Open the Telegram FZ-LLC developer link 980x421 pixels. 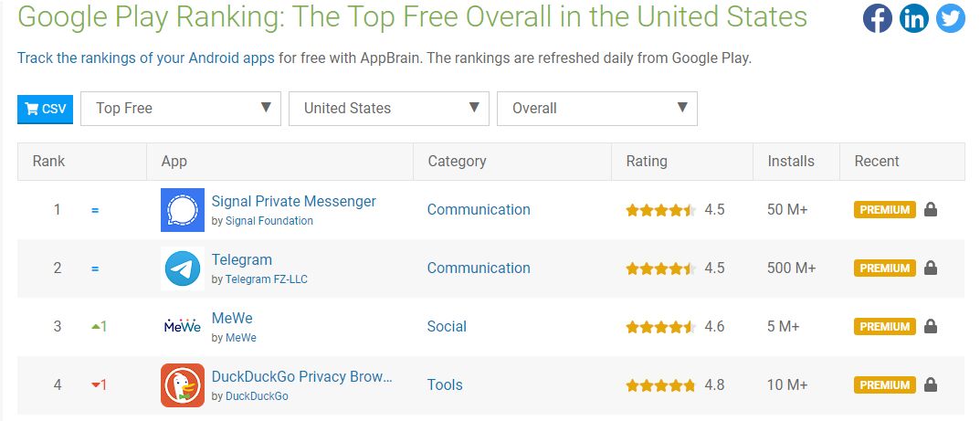(x=267, y=279)
